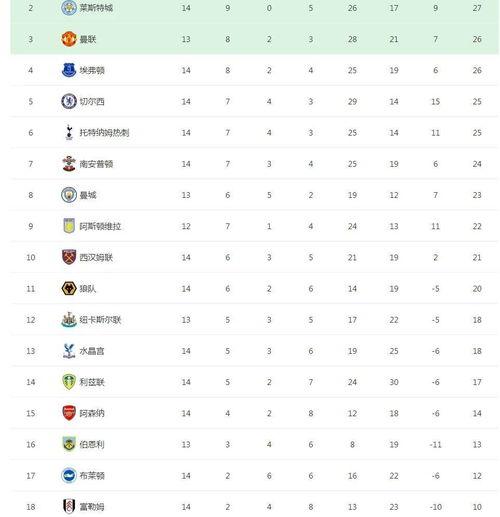The image size is (500, 517).
Task: Click the Arsenal cannon crest
Action: pyautogui.click(x=69, y=413)
